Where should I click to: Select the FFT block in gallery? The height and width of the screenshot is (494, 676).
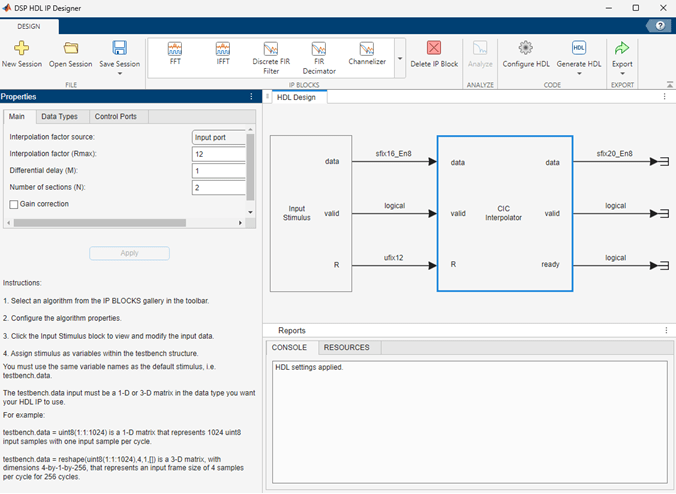(x=175, y=49)
